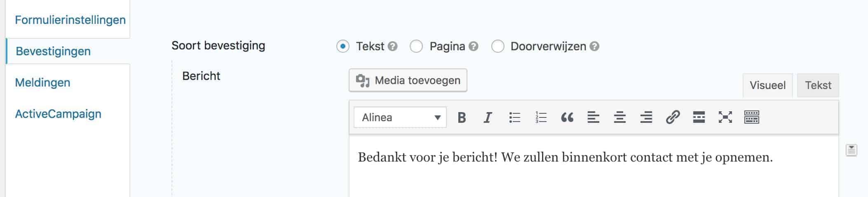This screenshot has height=197, width=868.
Task: Insert a numbered list
Action: [541, 117]
